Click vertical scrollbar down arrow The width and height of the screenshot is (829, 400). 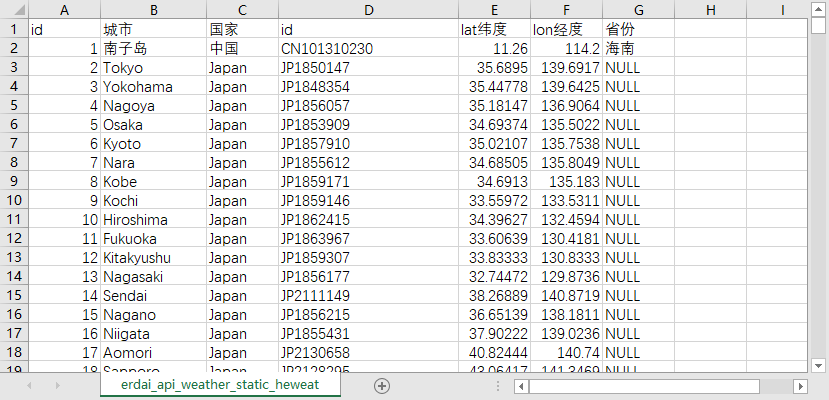tap(818, 365)
